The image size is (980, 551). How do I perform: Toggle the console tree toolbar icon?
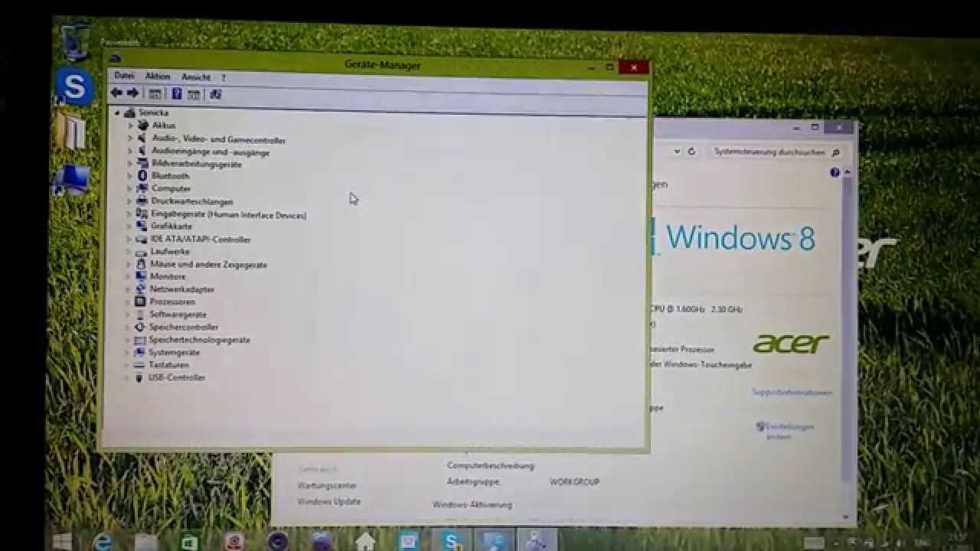point(155,94)
